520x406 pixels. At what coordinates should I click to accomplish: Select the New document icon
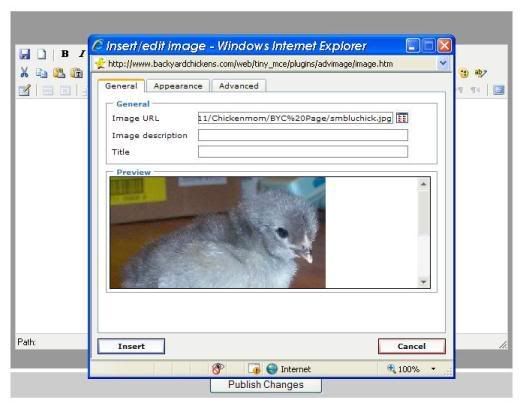click(x=42, y=54)
